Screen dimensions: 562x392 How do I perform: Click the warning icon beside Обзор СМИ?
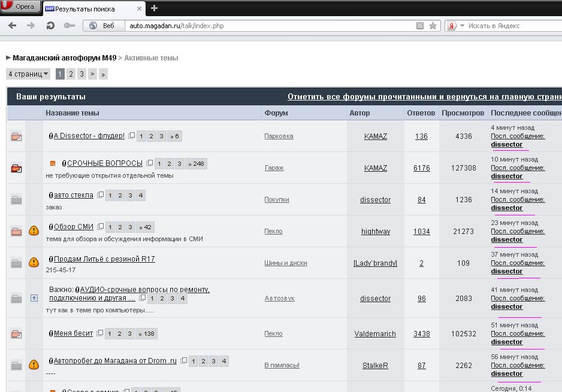tap(34, 231)
